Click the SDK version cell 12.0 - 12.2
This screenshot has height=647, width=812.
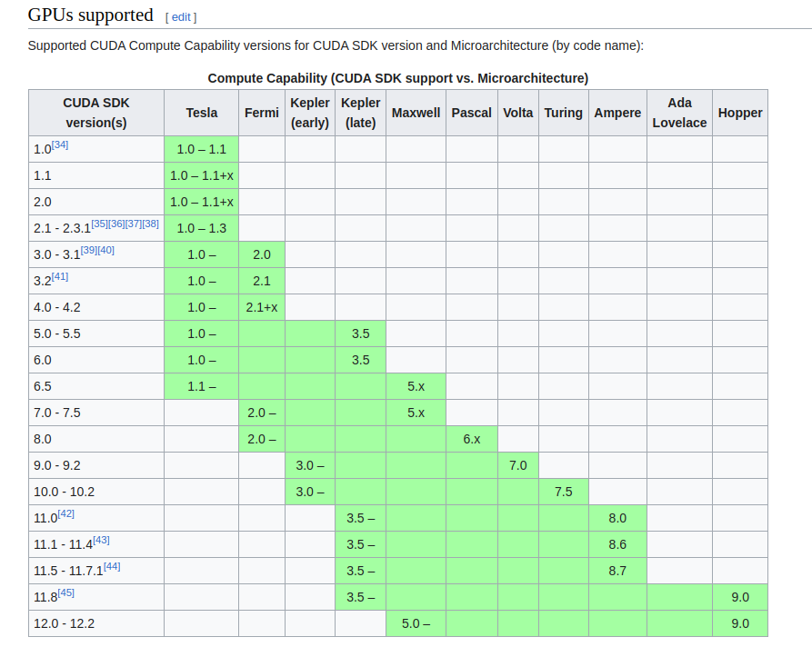pyautogui.click(x=96, y=624)
